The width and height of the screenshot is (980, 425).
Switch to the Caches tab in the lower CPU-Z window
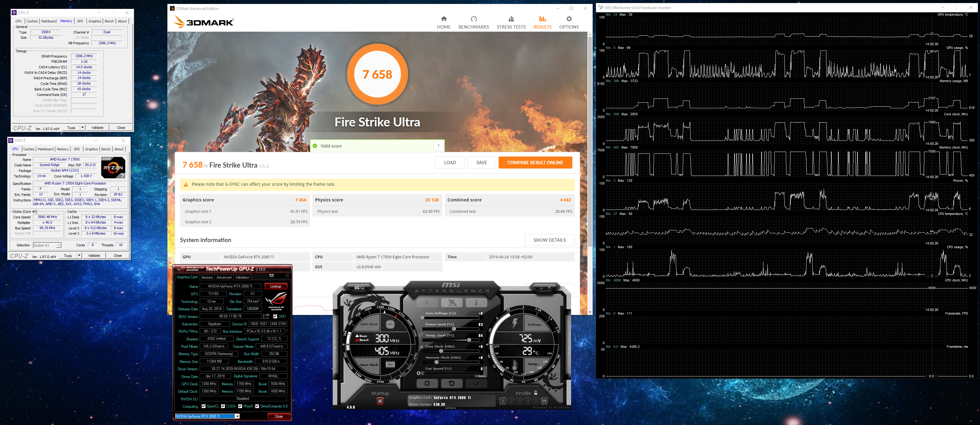point(29,149)
